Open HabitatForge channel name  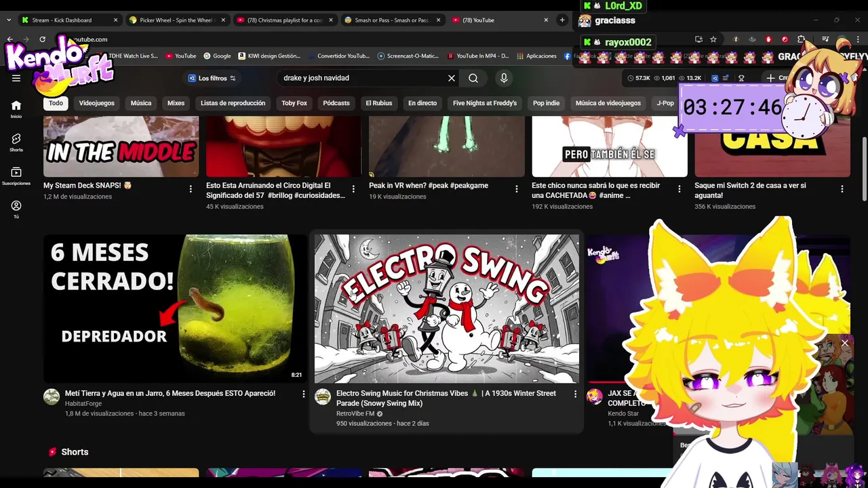click(83, 403)
